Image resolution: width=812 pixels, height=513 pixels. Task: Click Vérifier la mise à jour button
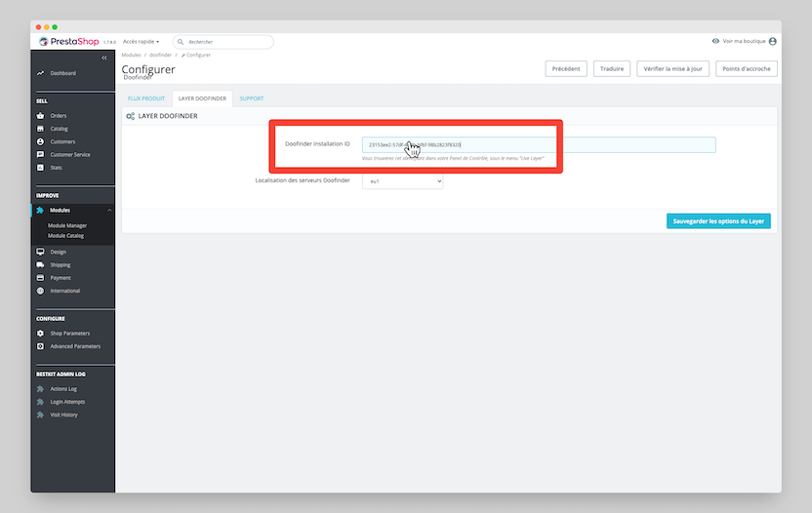pos(672,69)
